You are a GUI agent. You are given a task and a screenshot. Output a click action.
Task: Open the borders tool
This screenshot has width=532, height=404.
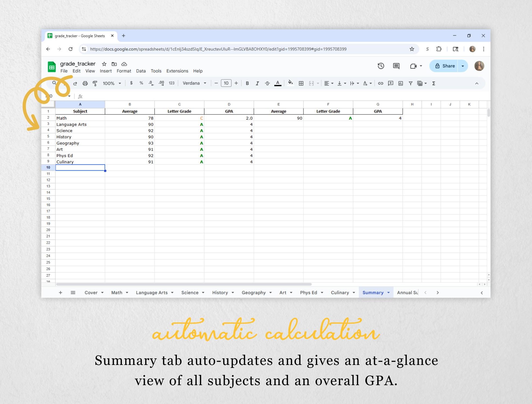coord(301,83)
